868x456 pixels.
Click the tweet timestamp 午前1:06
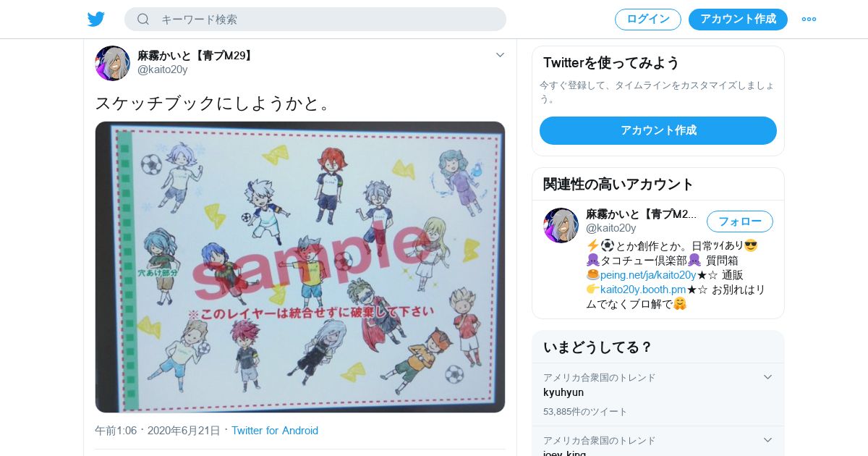coord(116,431)
